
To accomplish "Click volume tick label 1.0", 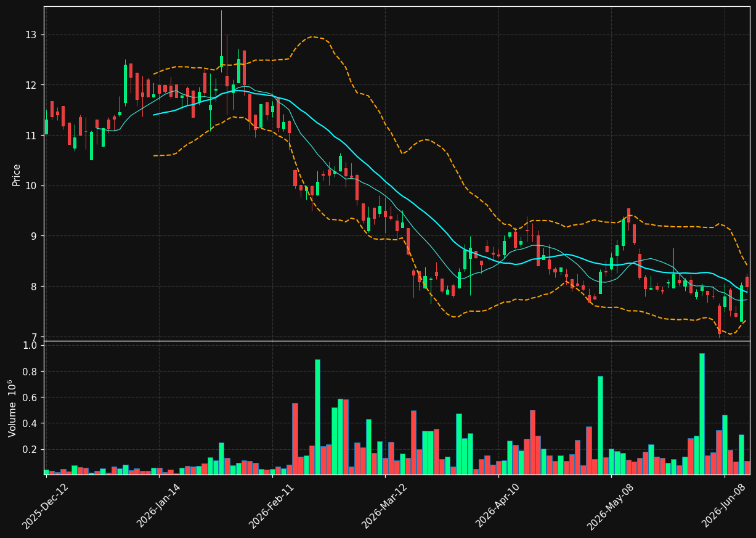I will 30,346.
